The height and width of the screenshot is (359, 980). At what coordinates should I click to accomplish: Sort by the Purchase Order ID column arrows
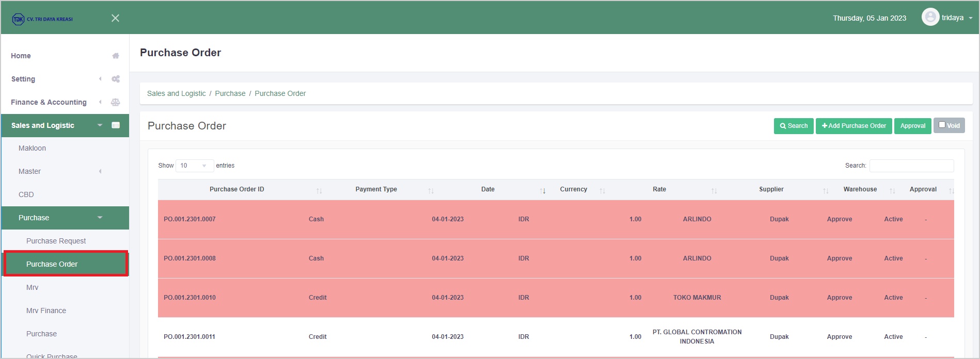319,190
